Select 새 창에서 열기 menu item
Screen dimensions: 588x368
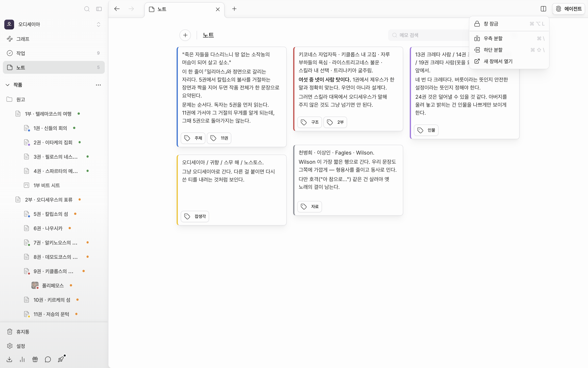(509, 61)
